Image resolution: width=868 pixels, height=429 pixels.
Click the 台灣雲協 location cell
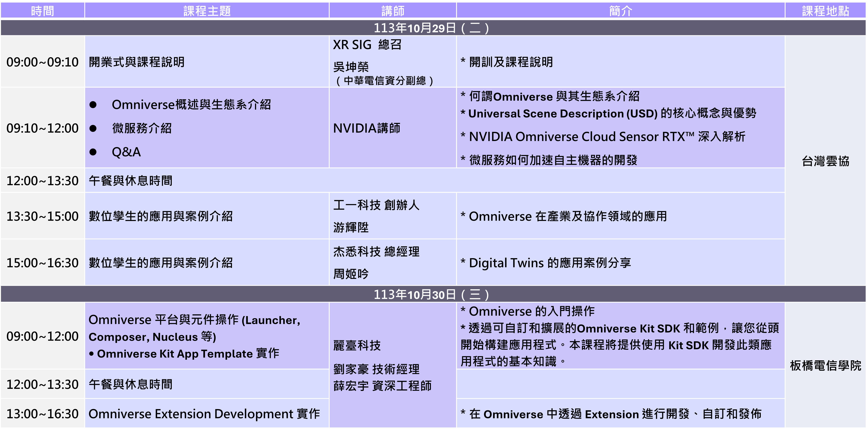[x=825, y=161]
